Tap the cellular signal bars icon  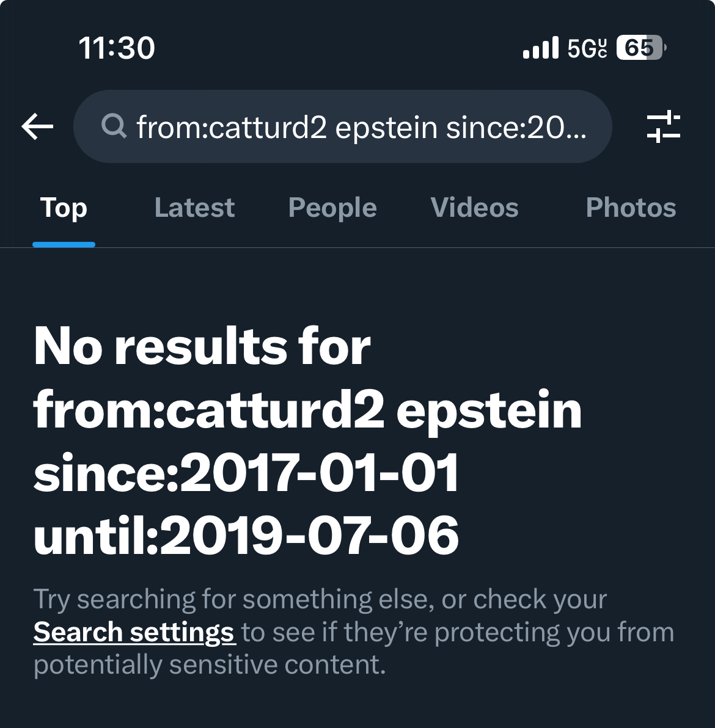(541, 48)
